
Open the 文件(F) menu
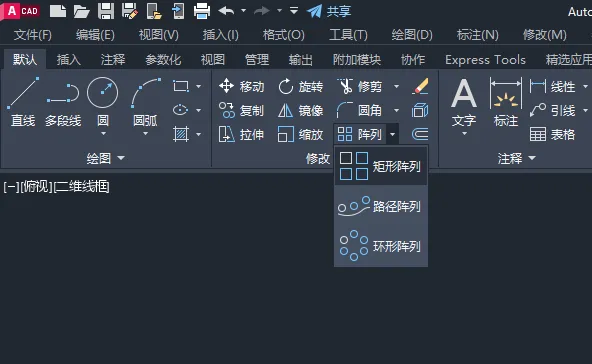coord(32,35)
